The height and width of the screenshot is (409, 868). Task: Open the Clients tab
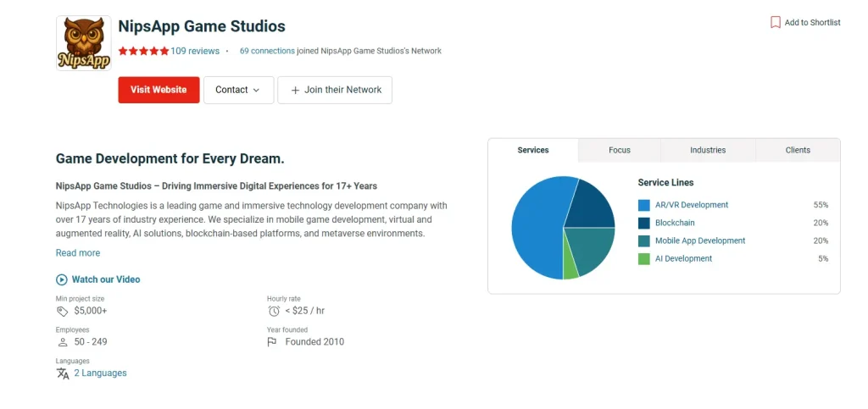(798, 150)
